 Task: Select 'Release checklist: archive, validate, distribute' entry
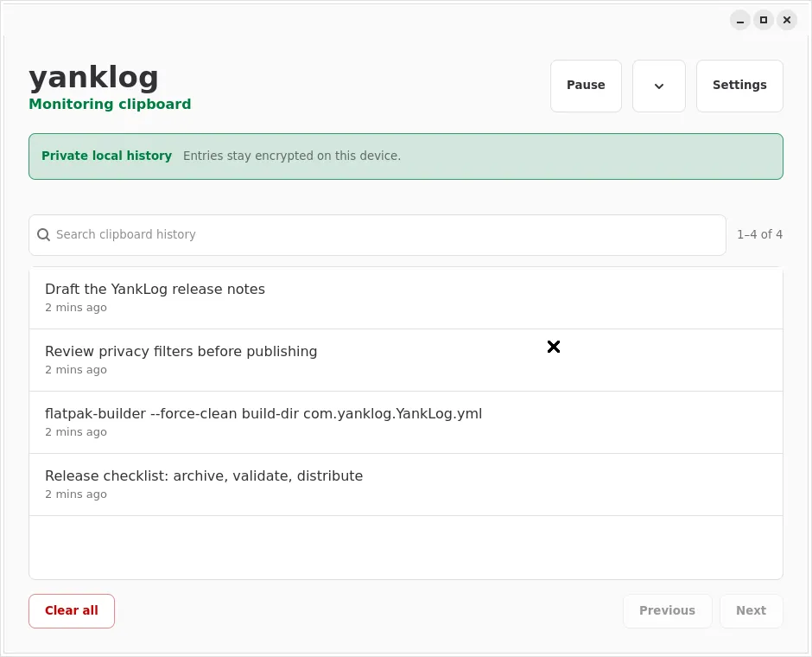click(406, 484)
